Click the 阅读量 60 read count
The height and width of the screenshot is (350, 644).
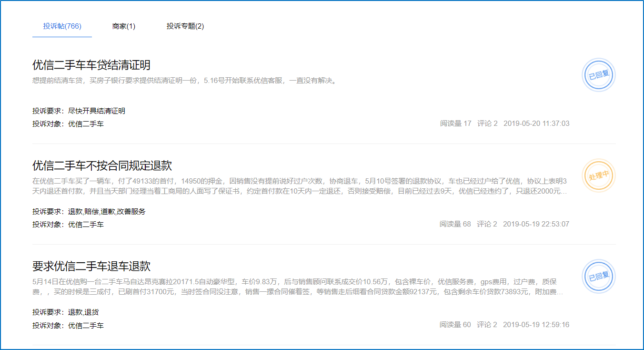455,325
